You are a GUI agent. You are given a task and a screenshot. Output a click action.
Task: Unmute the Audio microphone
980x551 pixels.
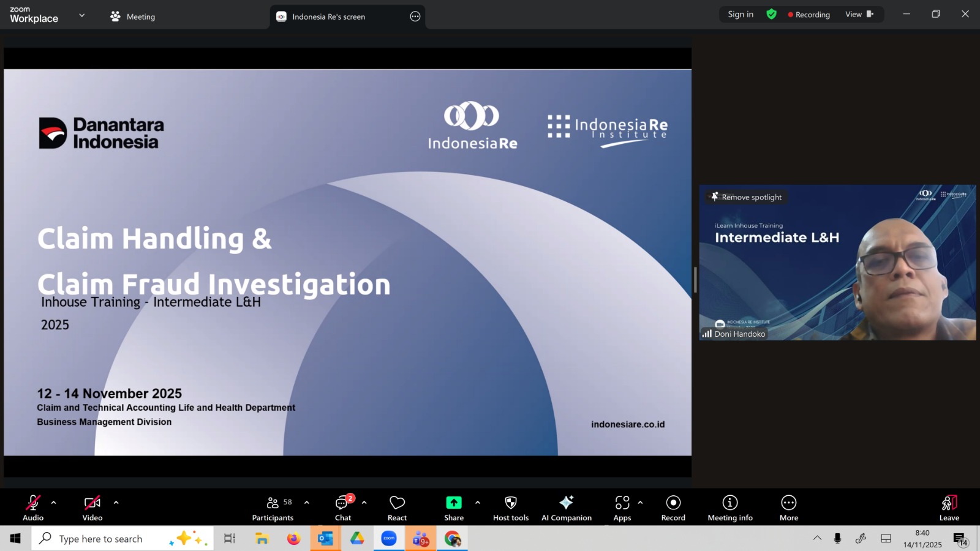[x=33, y=508]
